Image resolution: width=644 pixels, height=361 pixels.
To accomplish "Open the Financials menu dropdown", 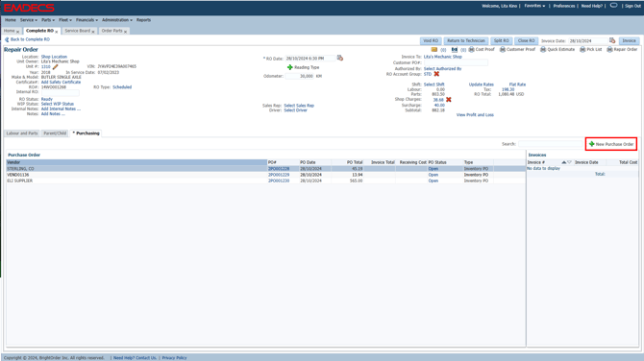I will coord(87,20).
